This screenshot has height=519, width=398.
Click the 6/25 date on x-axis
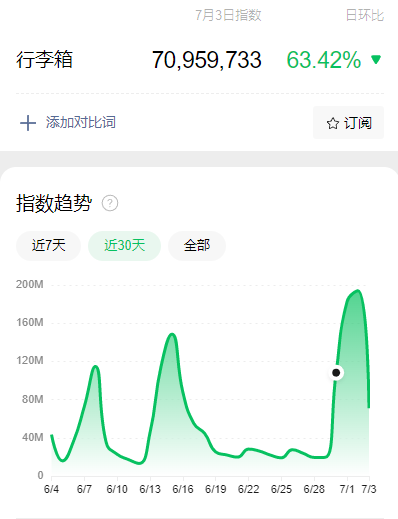281,489
